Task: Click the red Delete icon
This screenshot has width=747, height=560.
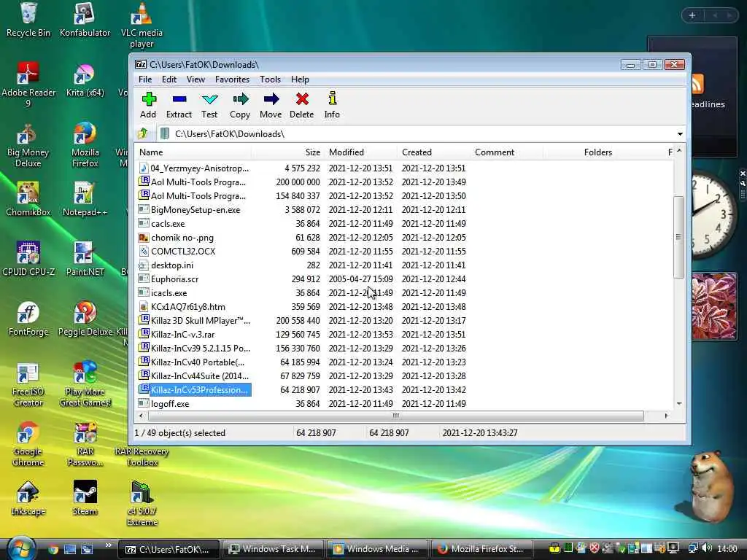Action: [x=301, y=105]
